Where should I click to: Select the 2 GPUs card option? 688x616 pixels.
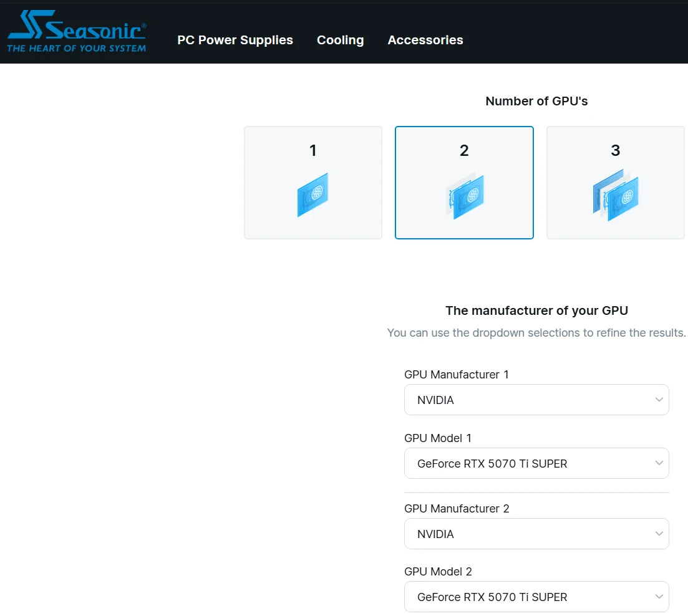[464, 183]
